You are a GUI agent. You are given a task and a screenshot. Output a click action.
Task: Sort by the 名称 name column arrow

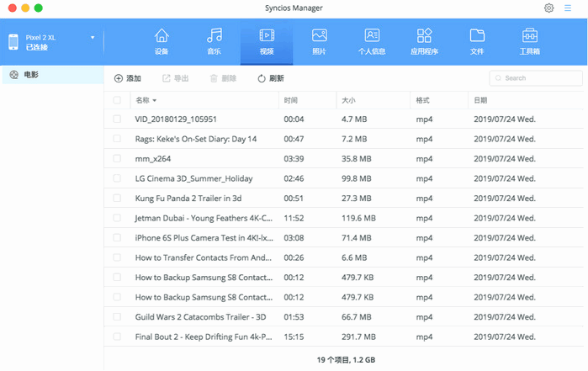point(155,101)
